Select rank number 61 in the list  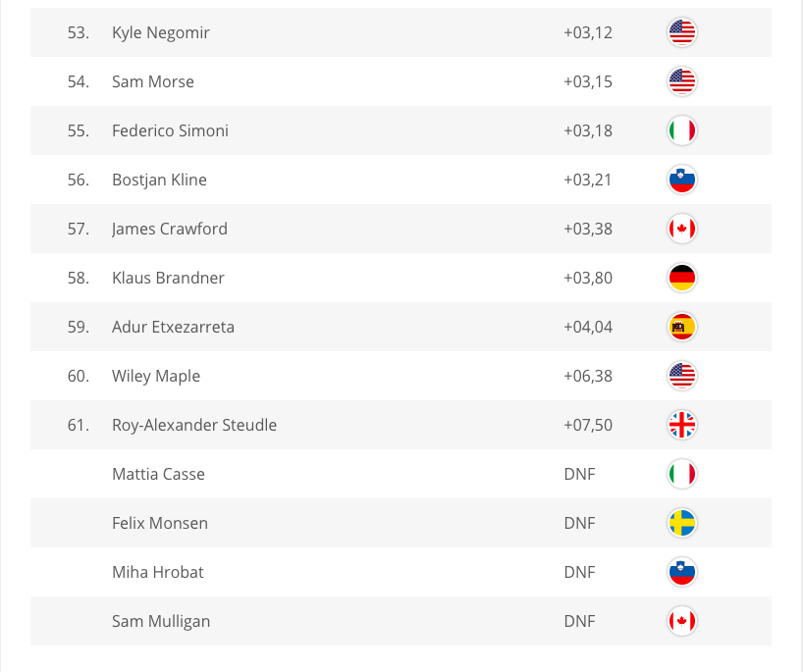79,425
